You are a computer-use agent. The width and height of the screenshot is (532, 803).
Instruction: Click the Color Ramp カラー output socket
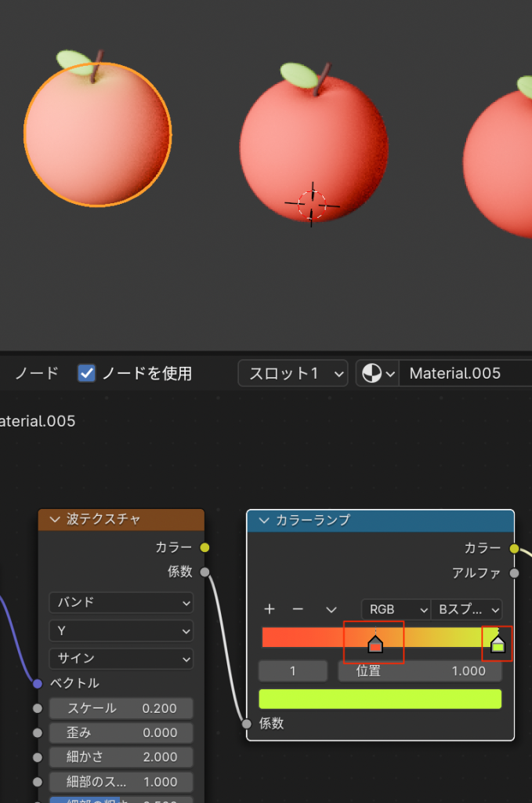[514, 548]
